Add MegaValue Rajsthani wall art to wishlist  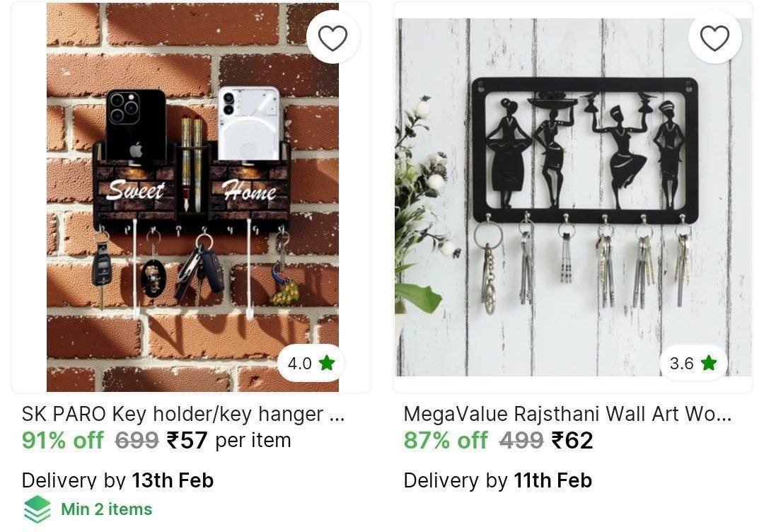click(714, 37)
